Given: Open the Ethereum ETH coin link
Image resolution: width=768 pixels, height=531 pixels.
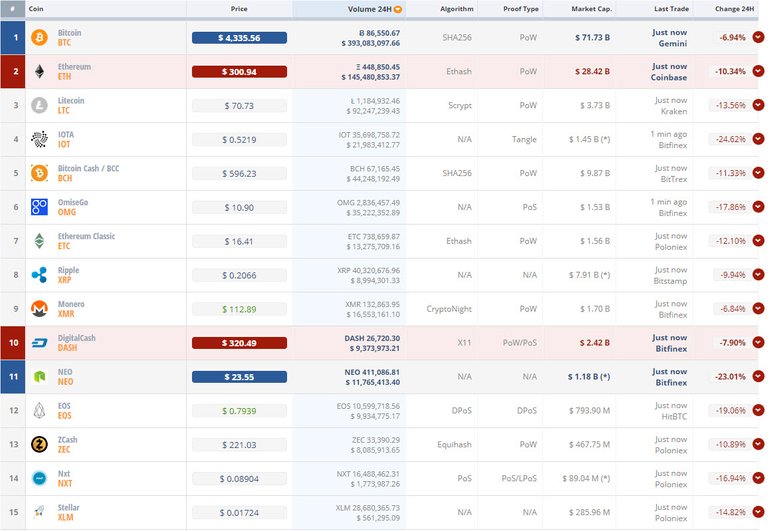Looking at the screenshot, I should pyautogui.click(x=74, y=72).
